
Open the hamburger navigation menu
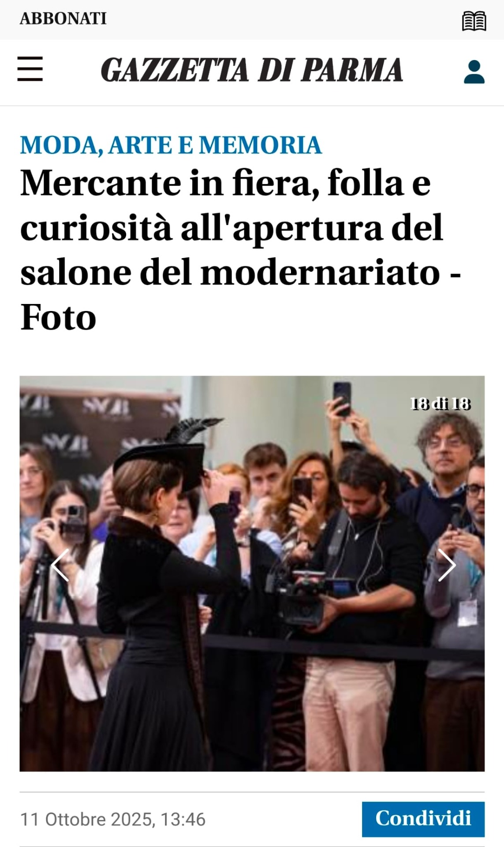point(30,69)
